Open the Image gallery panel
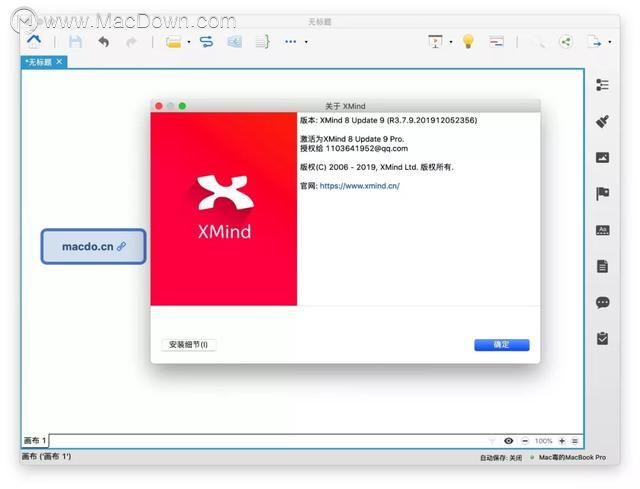The height and width of the screenshot is (489, 640). tap(602, 158)
